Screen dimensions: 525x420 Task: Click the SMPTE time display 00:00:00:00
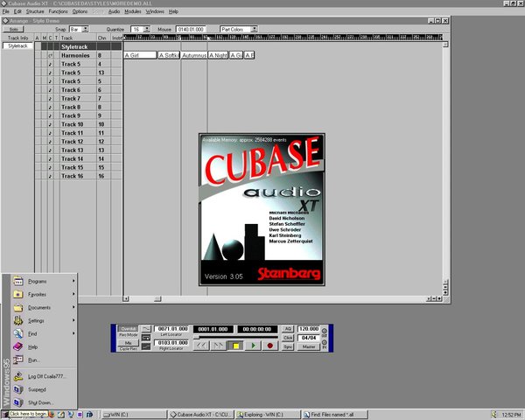257,329
